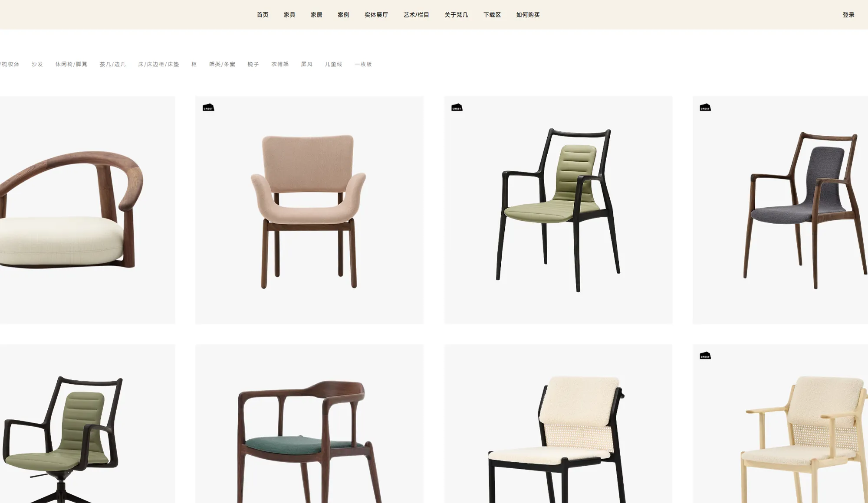Click the 登录 login link
The image size is (868, 503).
point(848,15)
